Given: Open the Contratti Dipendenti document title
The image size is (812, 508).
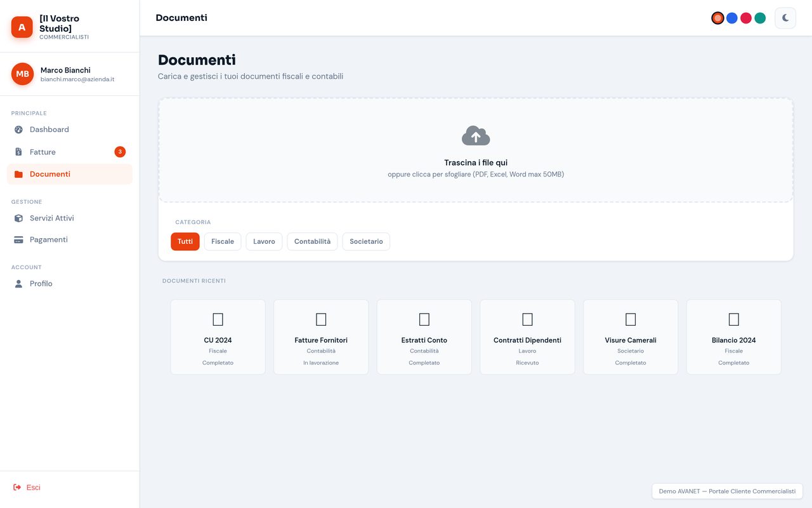Looking at the screenshot, I should tap(527, 340).
